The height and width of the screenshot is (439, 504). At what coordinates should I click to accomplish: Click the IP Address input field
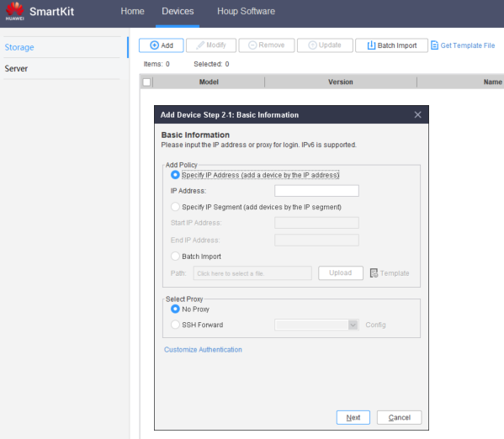click(x=316, y=191)
